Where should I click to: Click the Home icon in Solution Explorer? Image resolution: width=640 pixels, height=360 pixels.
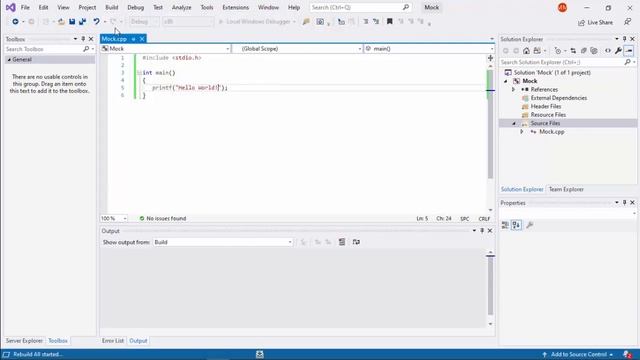pos(527,51)
